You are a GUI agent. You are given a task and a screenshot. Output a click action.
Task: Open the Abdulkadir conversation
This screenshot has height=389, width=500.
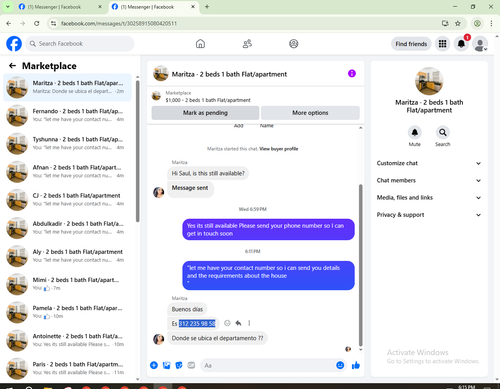tap(67, 228)
